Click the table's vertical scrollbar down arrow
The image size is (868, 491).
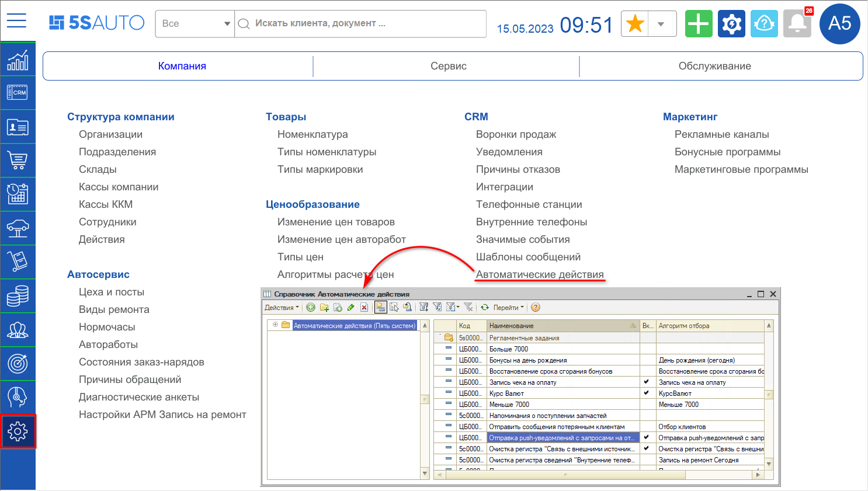click(x=769, y=464)
